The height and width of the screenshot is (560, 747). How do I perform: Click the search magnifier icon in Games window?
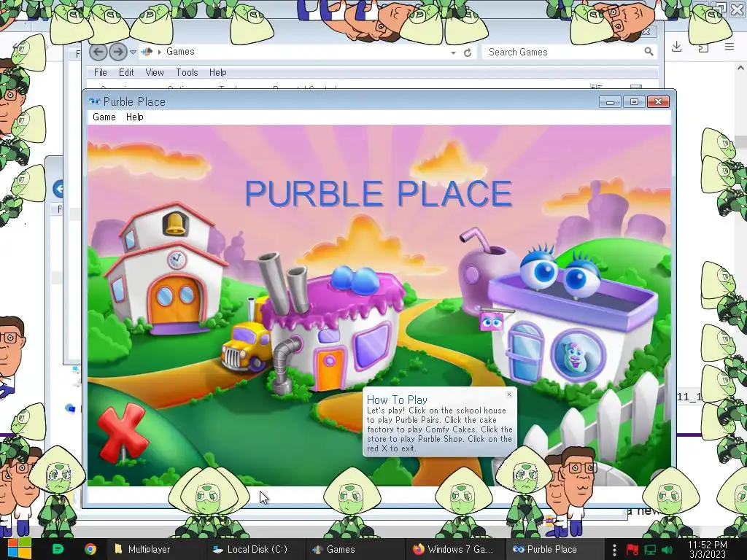pyautogui.click(x=649, y=52)
